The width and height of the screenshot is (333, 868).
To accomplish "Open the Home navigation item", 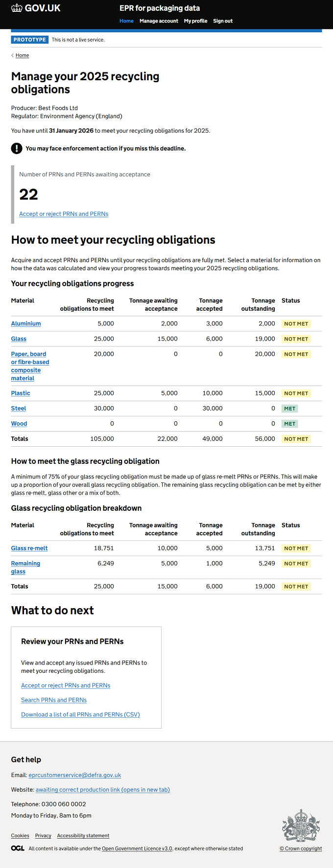I will click(126, 21).
